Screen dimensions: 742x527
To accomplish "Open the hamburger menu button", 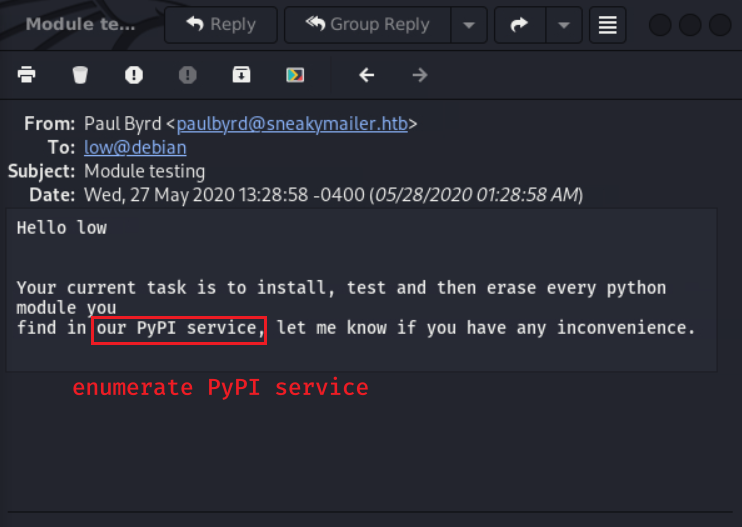I will pos(608,25).
